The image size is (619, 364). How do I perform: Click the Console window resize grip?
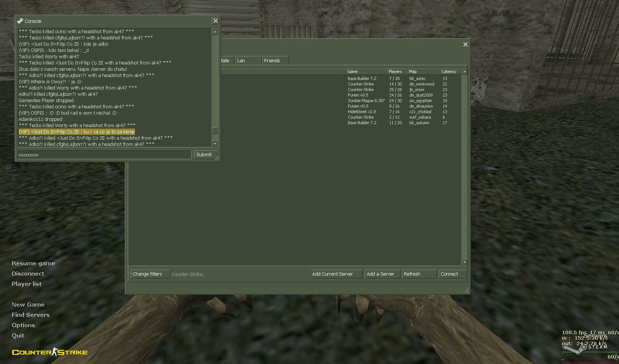click(217, 158)
